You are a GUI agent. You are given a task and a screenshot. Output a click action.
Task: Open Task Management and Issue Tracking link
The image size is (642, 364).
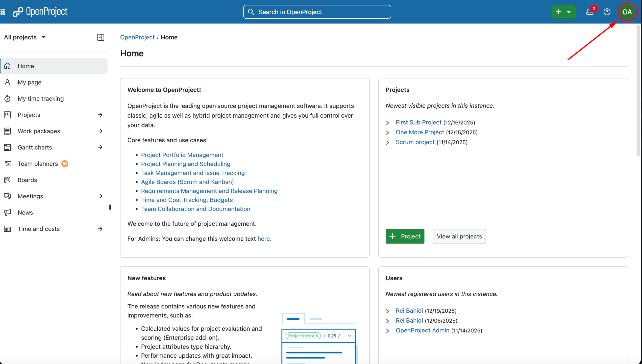193,173
